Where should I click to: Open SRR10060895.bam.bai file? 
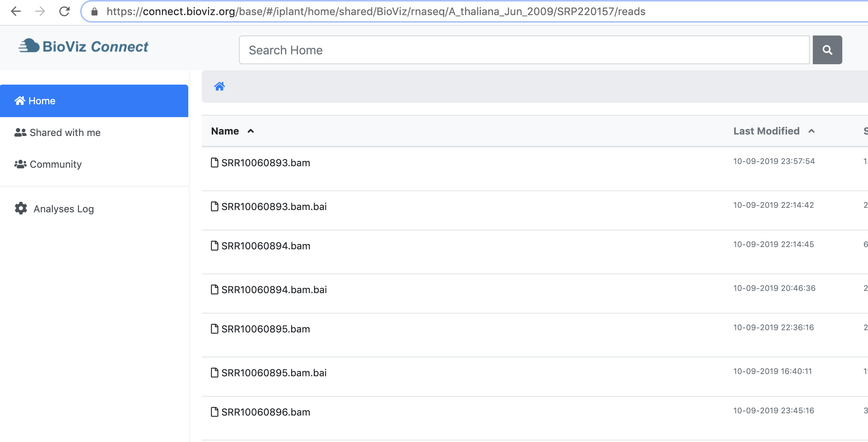coord(274,373)
